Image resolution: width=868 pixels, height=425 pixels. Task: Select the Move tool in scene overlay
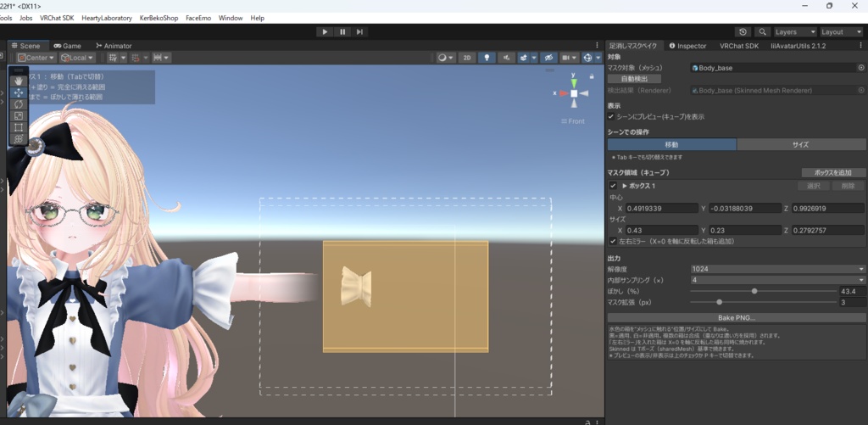(x=19, y=92)
